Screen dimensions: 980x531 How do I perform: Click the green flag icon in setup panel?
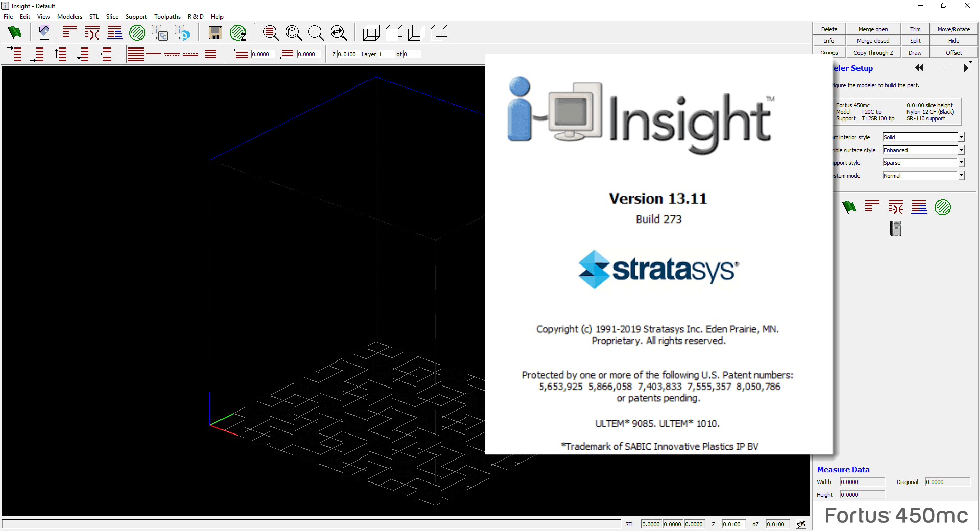(x=849, y=207)
